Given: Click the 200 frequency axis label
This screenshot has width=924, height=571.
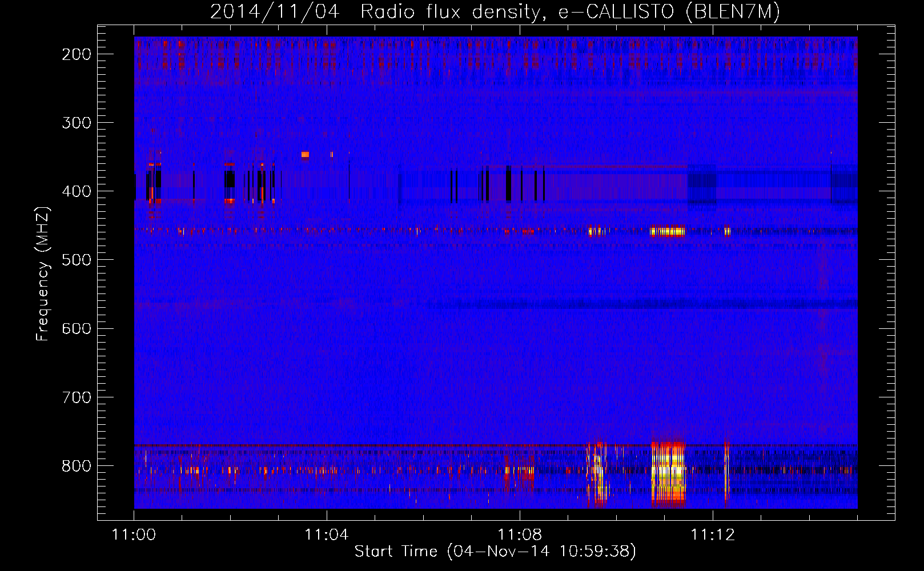Looking at the screenshot, I should coord(77,54).
